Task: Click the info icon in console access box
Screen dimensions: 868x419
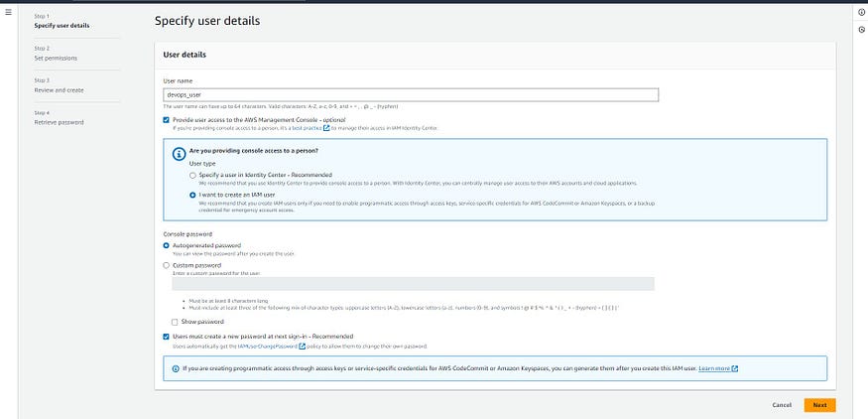Action: coord(179,154)
